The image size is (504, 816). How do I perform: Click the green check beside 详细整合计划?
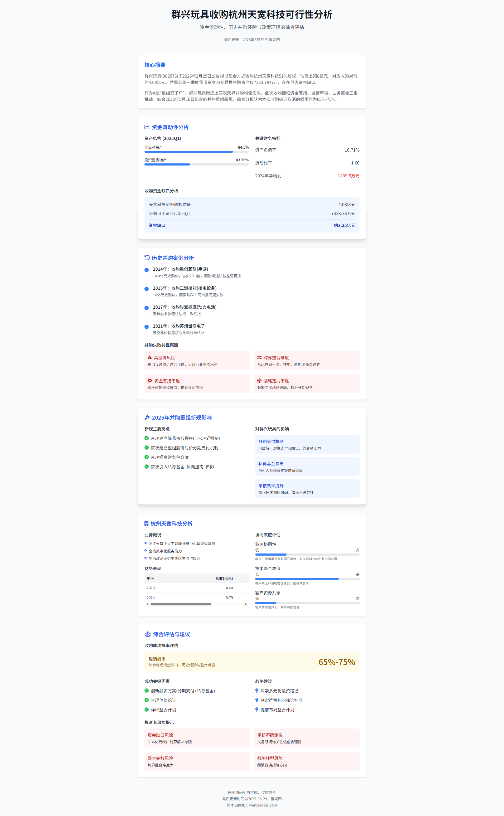click(146, 710)
